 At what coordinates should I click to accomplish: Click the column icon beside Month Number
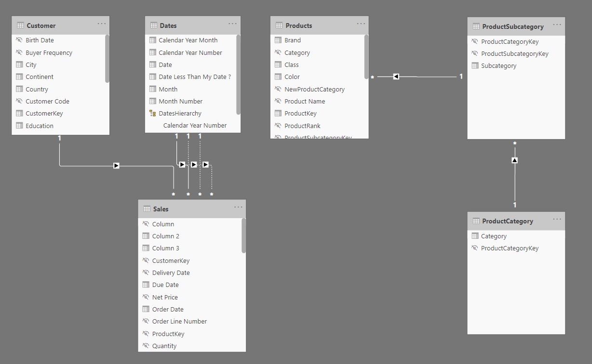point(152,101)
